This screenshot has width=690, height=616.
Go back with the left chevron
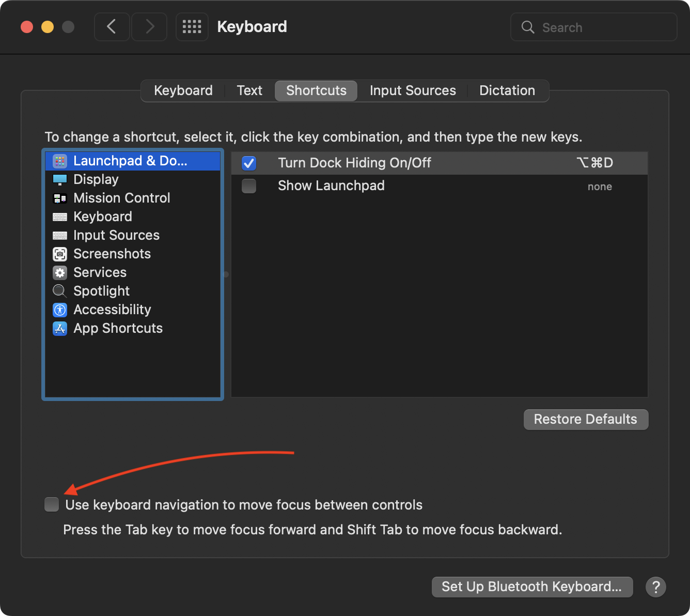[x=112, y=27]
